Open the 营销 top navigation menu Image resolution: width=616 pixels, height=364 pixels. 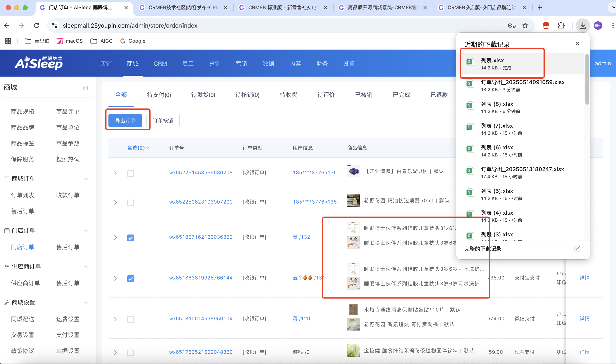(241, 64)
